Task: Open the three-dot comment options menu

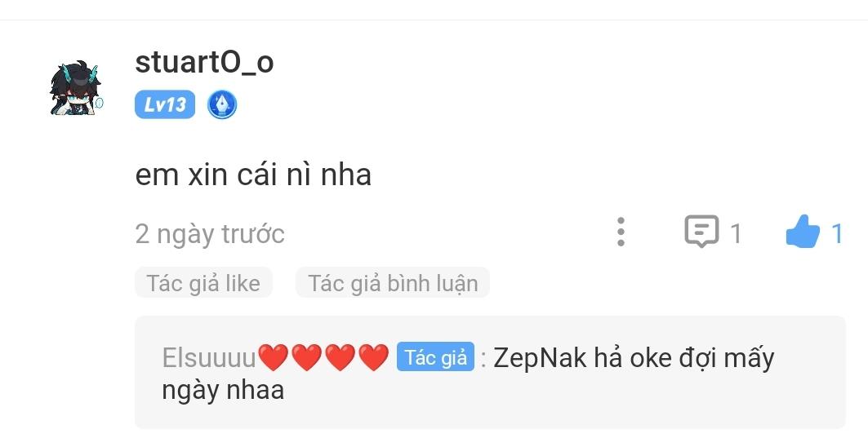Action: pos(621,232)
